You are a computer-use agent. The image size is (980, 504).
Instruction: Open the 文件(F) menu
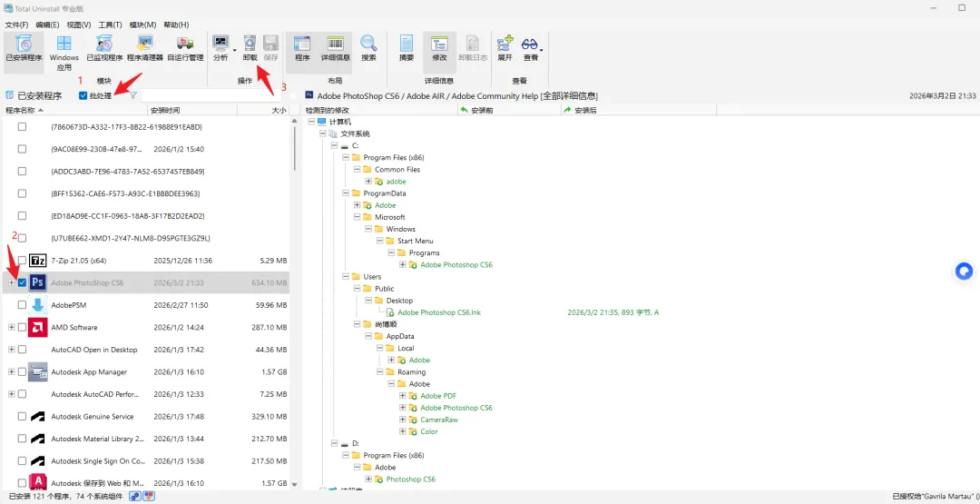click(17, 25)
